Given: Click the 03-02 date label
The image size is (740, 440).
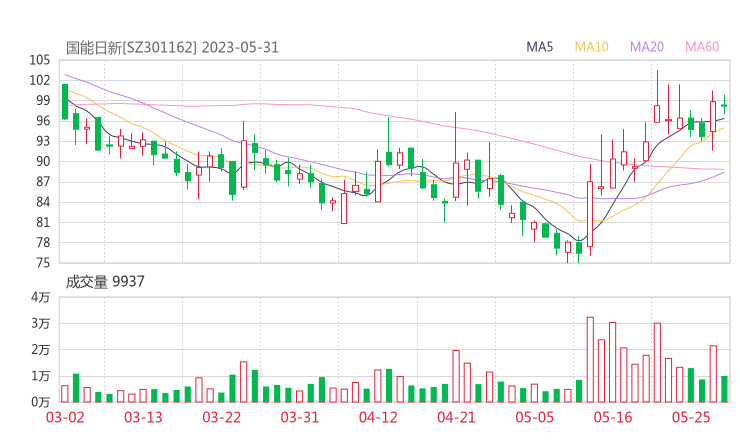Looking at the screenshot, I should (65, 417).
